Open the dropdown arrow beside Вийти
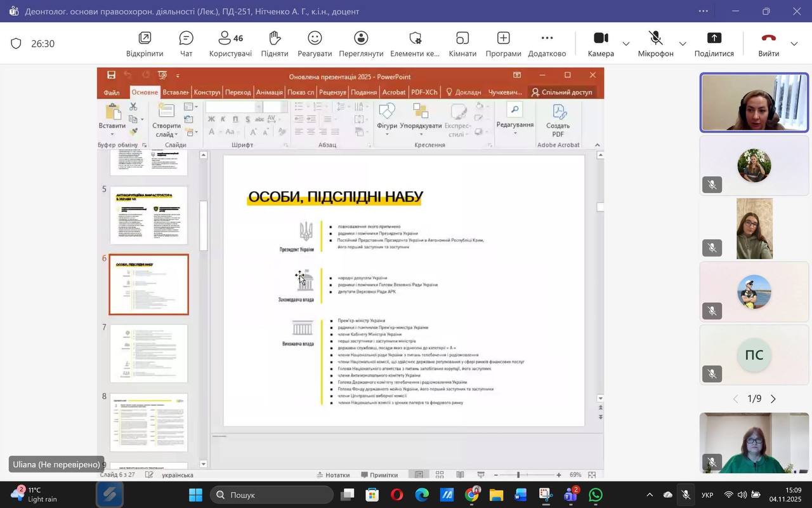This screenshot has width=812, height=508. point(794,44)
